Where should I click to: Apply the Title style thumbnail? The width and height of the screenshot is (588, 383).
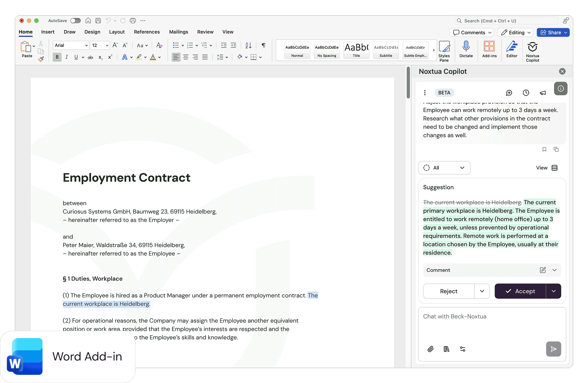356,50
